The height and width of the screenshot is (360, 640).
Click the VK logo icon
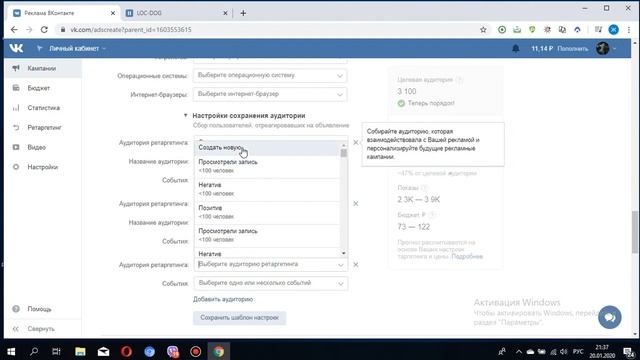click(x=16, y=48)
